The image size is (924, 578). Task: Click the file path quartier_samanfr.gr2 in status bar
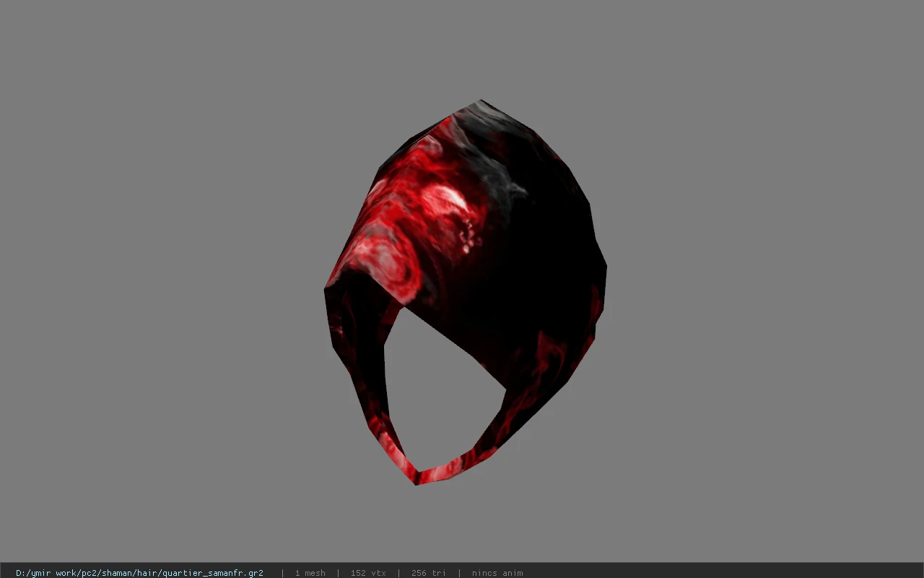coord(139,573)
